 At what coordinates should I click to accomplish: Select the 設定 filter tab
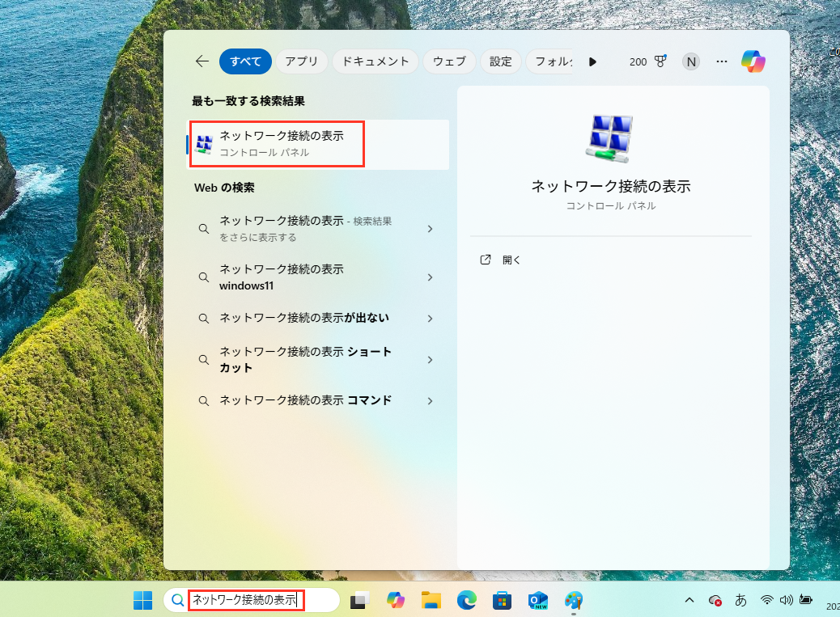pos(500,61)
